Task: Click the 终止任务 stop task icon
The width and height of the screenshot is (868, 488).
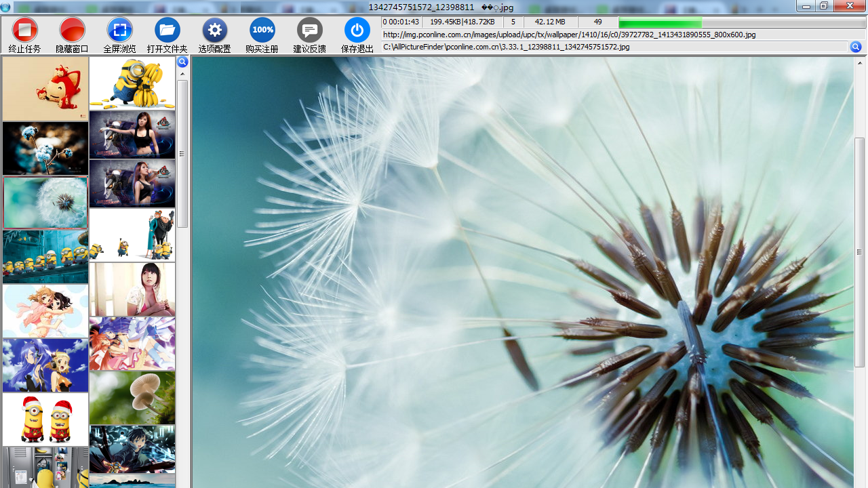Action: 25,30
